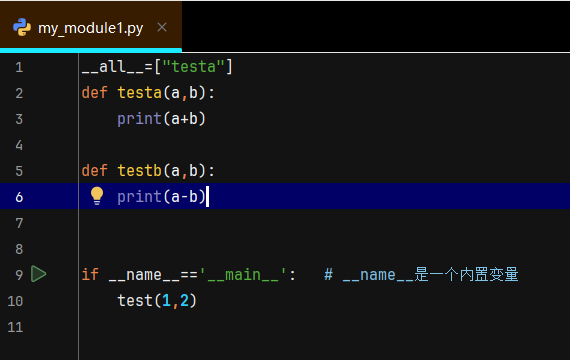
Task: Click line number 11 in the gutter
Action: coord(15,327)
